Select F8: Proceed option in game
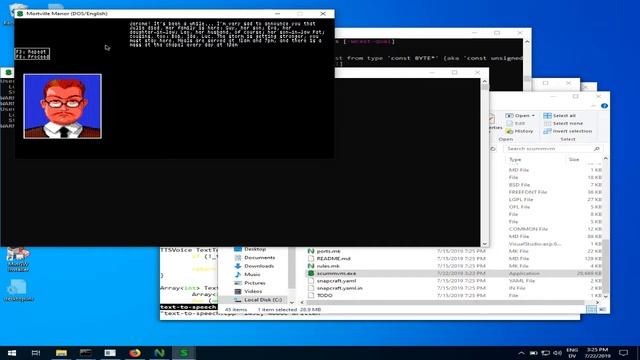The image size is (640, 360). (32, 57)
